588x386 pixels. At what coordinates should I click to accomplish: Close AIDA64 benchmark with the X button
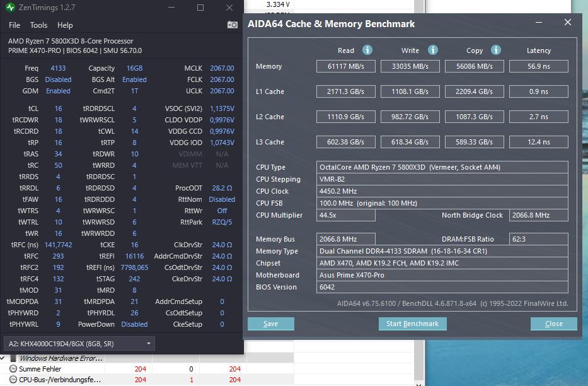point(568,22)
